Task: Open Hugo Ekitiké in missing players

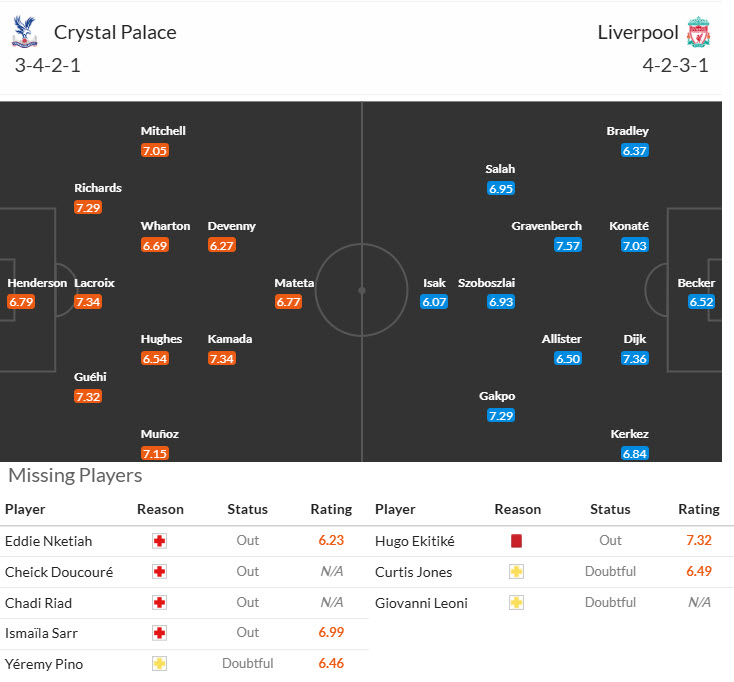Action: click(415, 541)
